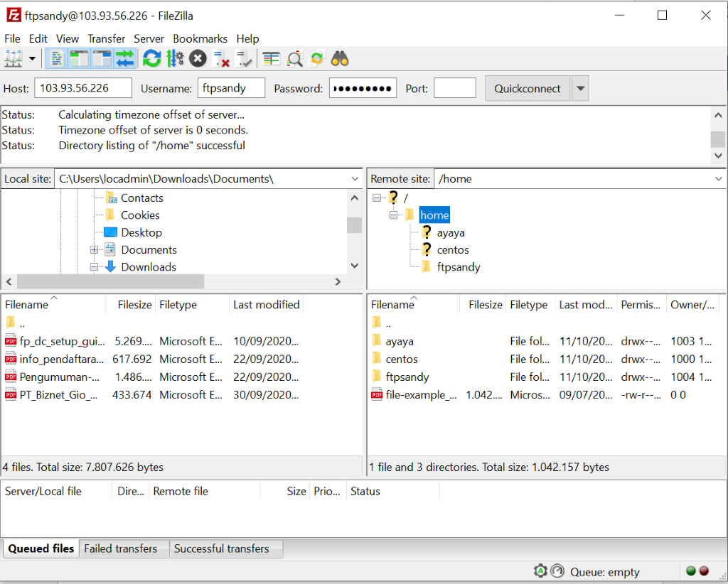Open the Help menu
728x584 pixels.
pyautogui.click(x=247, y=38)
